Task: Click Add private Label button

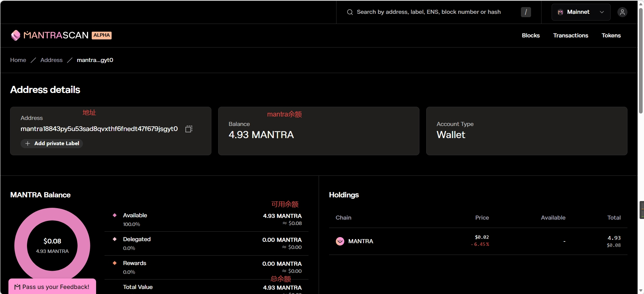Action: point(52,143)
